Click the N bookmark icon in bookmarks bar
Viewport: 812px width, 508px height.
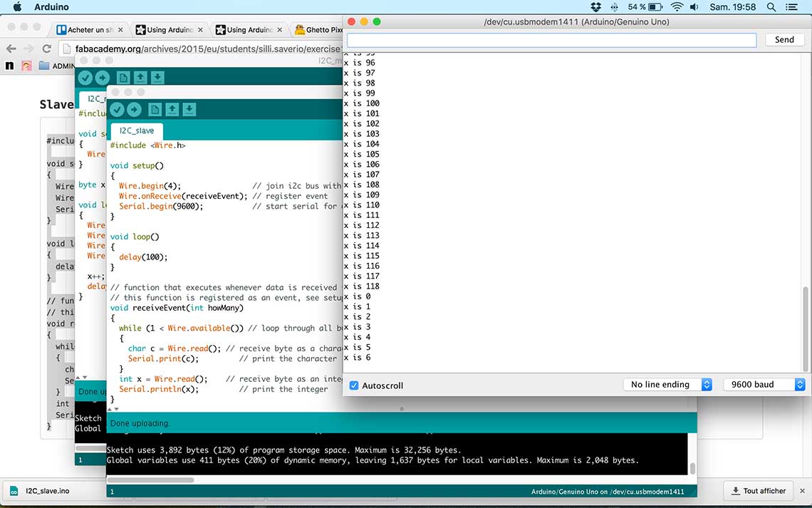(9, 66)
